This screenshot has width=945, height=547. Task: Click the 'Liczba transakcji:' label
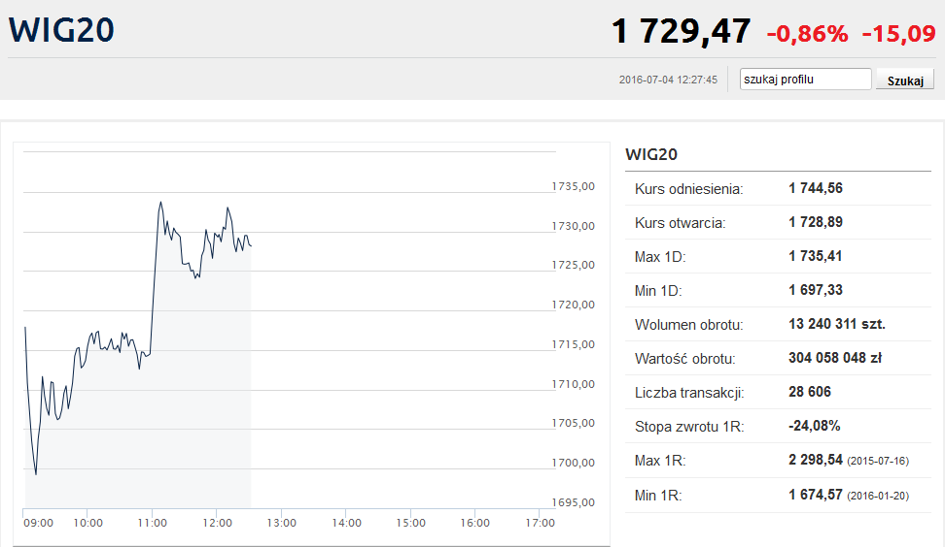(x=689, y=393)
